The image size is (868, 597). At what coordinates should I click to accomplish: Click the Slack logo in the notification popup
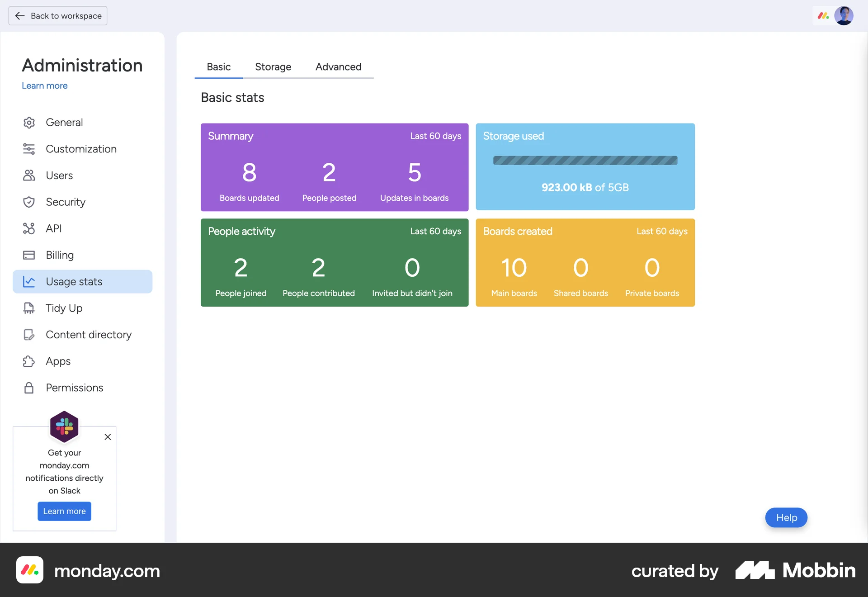[64, 426]
